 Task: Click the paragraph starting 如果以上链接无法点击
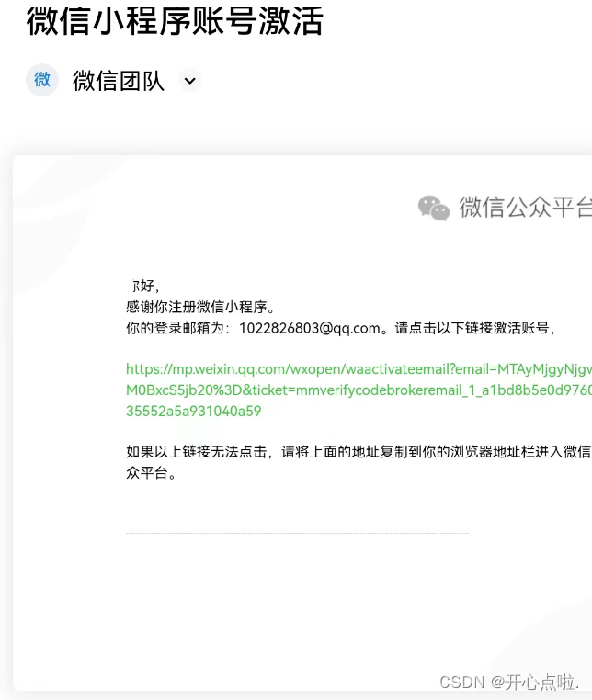point(359,462)
